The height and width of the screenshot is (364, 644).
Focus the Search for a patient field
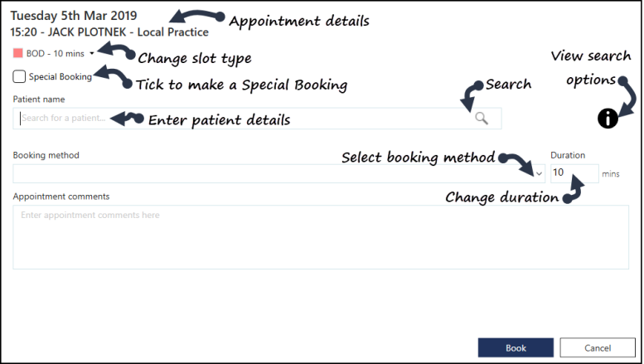[x=257, y=119]
